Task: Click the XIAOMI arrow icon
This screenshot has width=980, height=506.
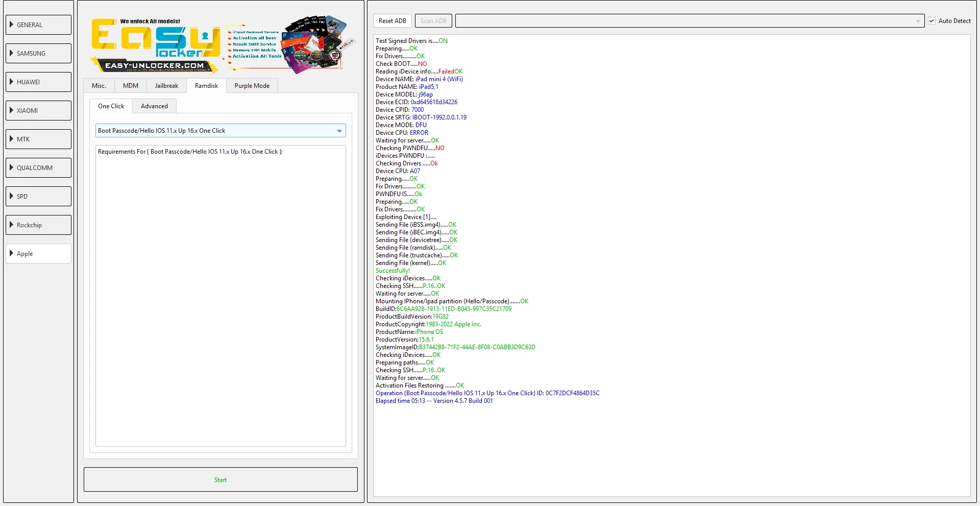Action: coord(11,110)
